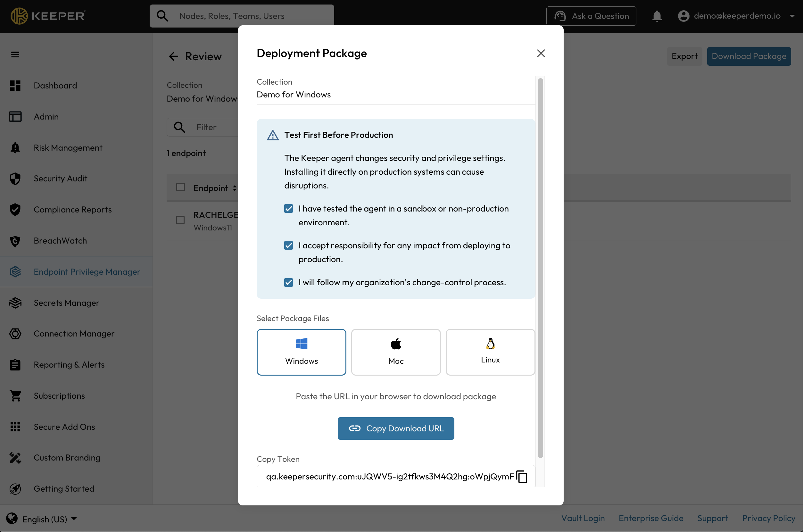Sort by the Endpoint column arrows

tap(235, 188)
